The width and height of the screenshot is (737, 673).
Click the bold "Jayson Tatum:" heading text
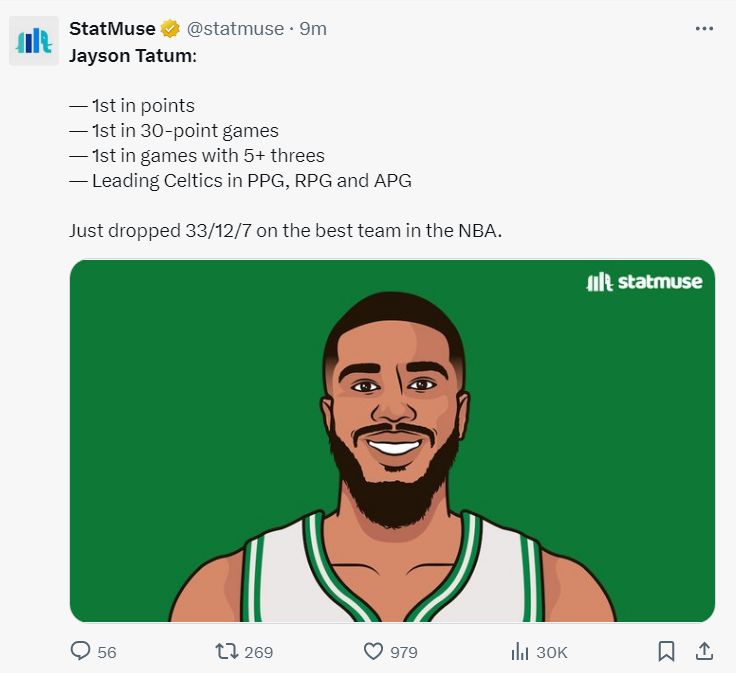click(133, 54)
